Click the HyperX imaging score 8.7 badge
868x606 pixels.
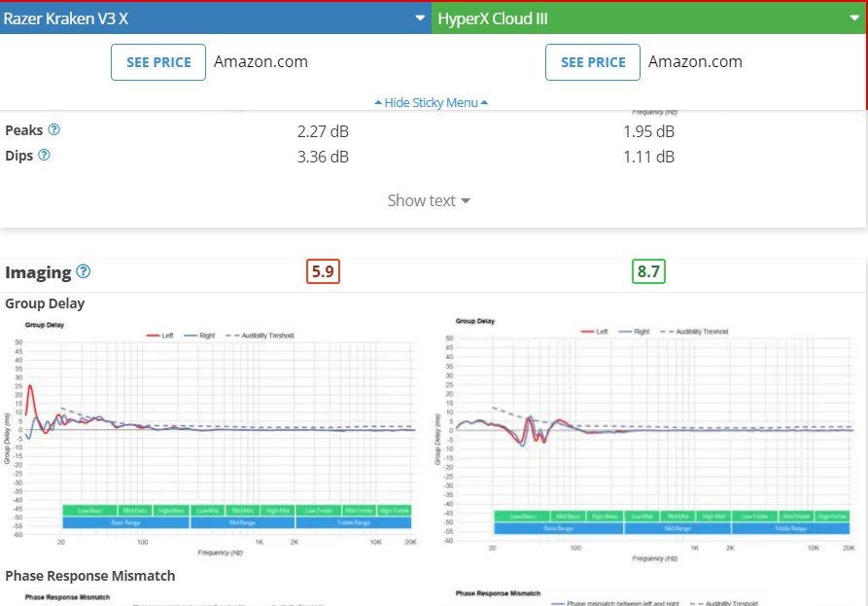pos(648,271)
